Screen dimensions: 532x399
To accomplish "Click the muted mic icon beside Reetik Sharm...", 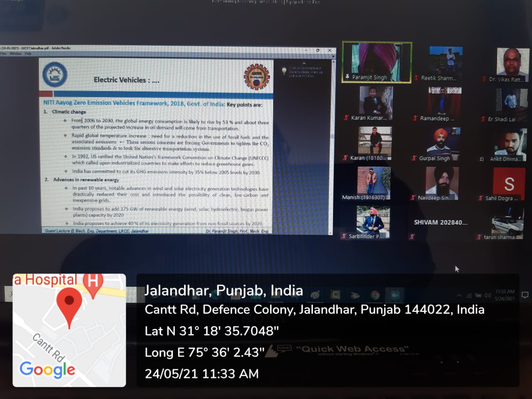I will click(417, 78).
